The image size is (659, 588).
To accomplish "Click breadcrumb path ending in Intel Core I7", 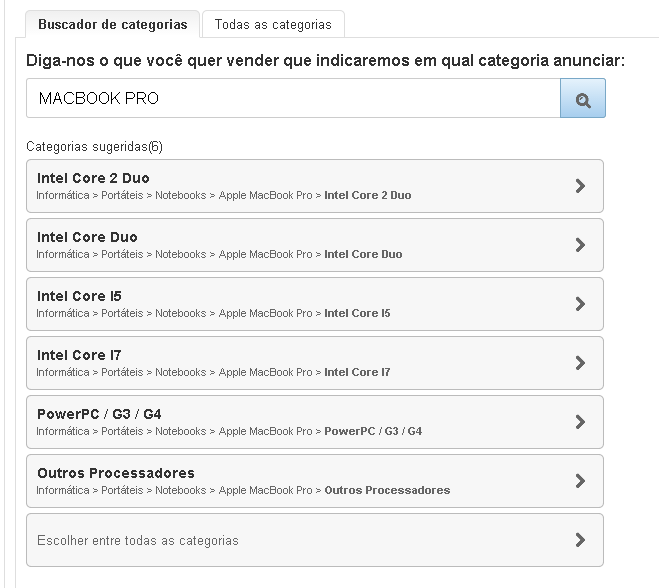I will coord(213,372).
